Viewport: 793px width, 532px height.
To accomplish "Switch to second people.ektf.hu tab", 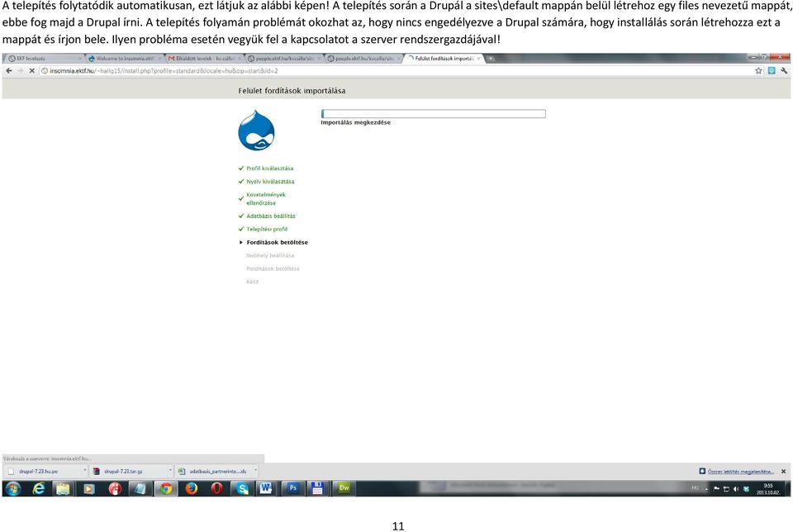I will [364, 59].
